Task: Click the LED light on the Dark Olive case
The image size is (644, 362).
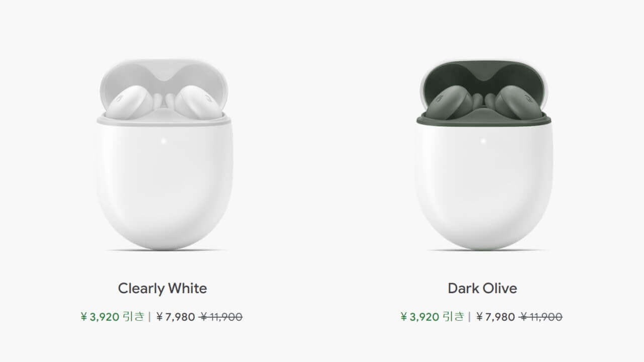Action: tap(484, 141)
